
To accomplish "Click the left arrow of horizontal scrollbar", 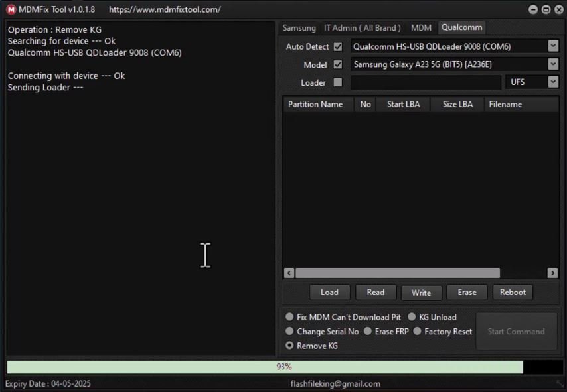I will (289, 273).
